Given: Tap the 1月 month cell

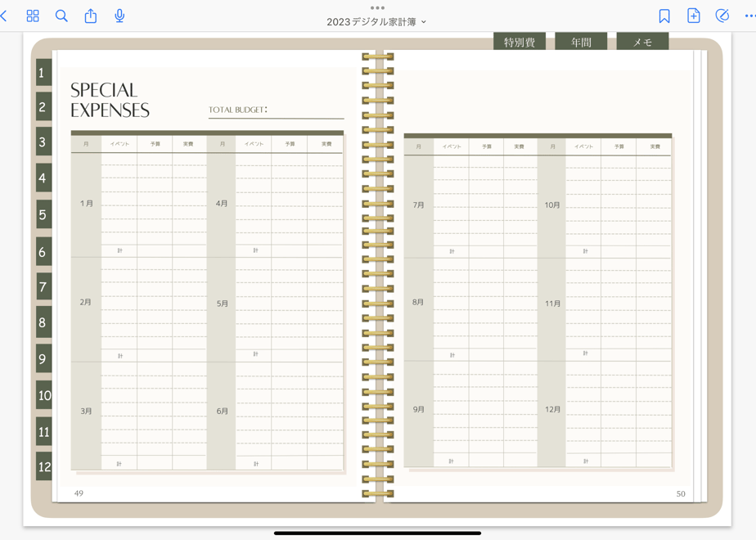Looking at the screenshot, I should coord(86,204).
